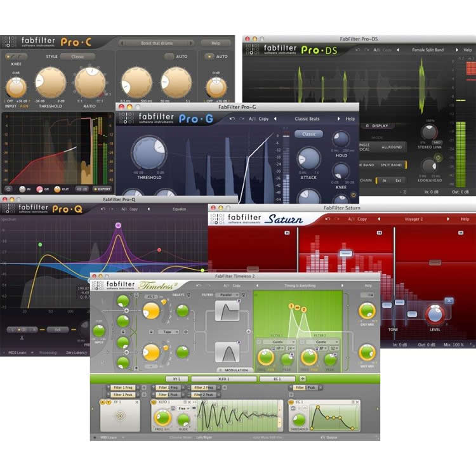The height and width of the screenshot is (476, 476).
Task: Select the XLFO 1 modulation tab
Action: tap(224, 379)
